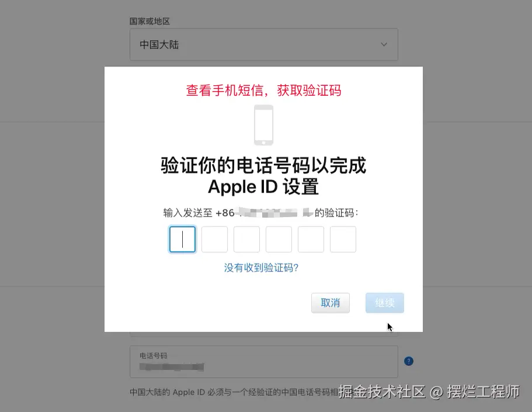Image resolution: width=532 pixels, height=412 pixels.
Task: Select the fourth verification code digit box
Action: coord(279,239)
